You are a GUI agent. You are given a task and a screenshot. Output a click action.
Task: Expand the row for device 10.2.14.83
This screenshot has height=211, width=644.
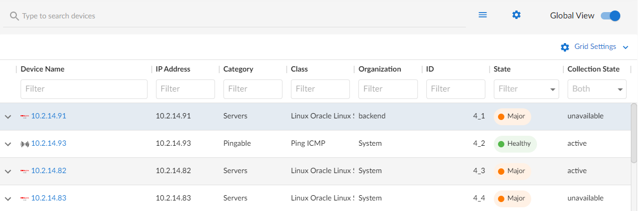pos(8,198)
